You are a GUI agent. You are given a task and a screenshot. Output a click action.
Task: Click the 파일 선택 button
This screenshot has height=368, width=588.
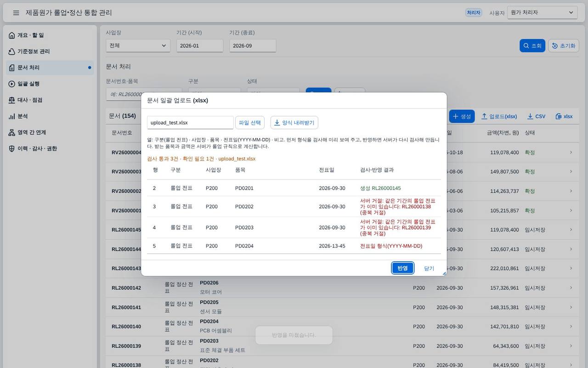click(250, 123)
